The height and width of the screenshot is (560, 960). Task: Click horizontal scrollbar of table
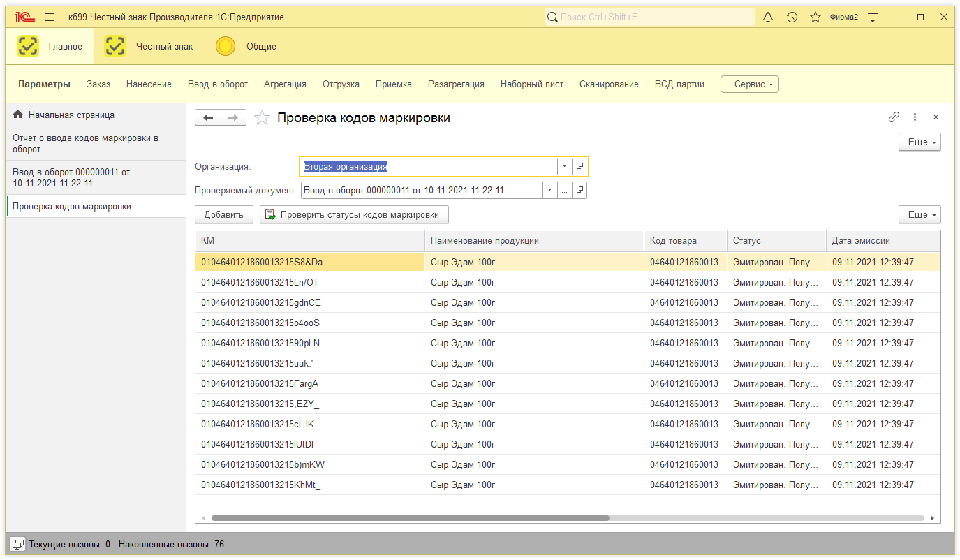(x=411, y=518)
